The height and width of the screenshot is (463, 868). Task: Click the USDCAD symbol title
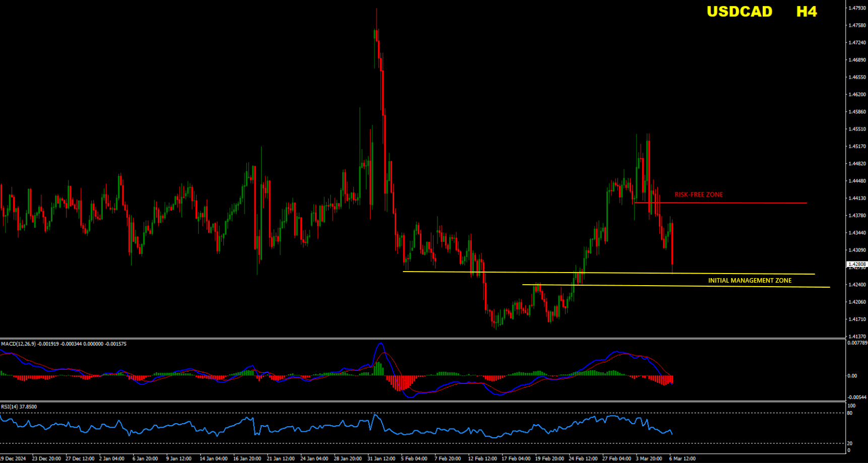point(739,12)
